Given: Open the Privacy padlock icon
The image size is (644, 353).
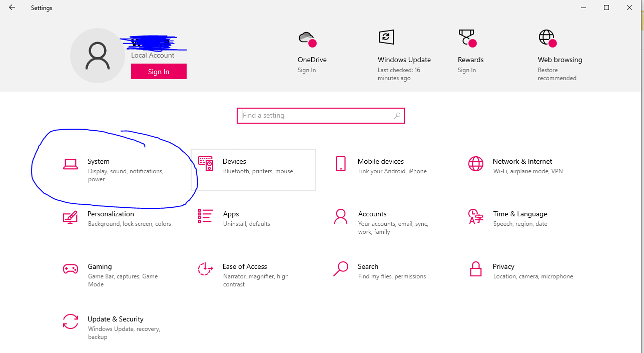Looking at the screenshot, I should [x=476, y=269].
